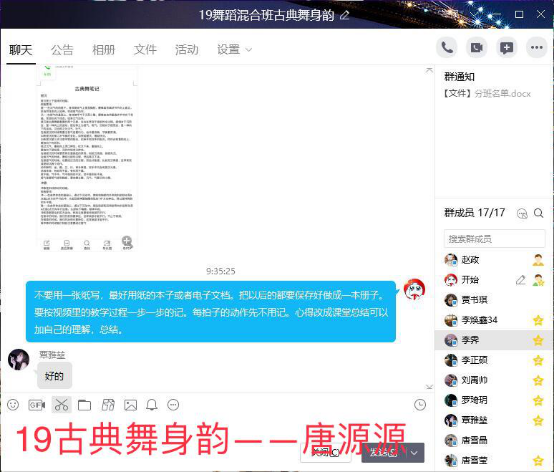Switch to the 公告 tab
Viewport: 554px width, 472px height.
[62, 49]
